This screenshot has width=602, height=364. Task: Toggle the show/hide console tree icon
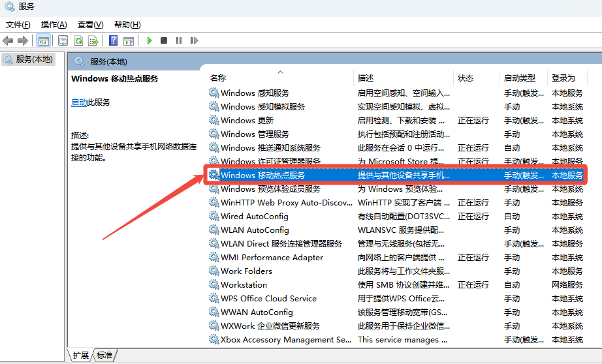pyautogui.click(x=43, y=40)
